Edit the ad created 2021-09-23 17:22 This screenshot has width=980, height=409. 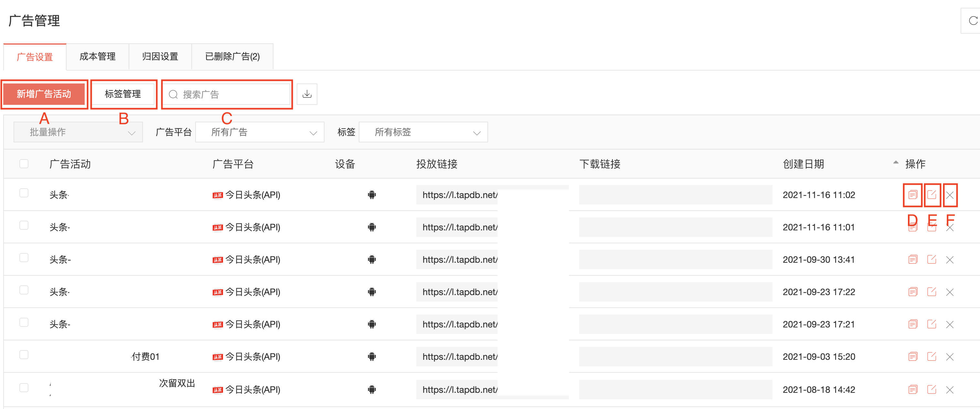tap(931, 292)
